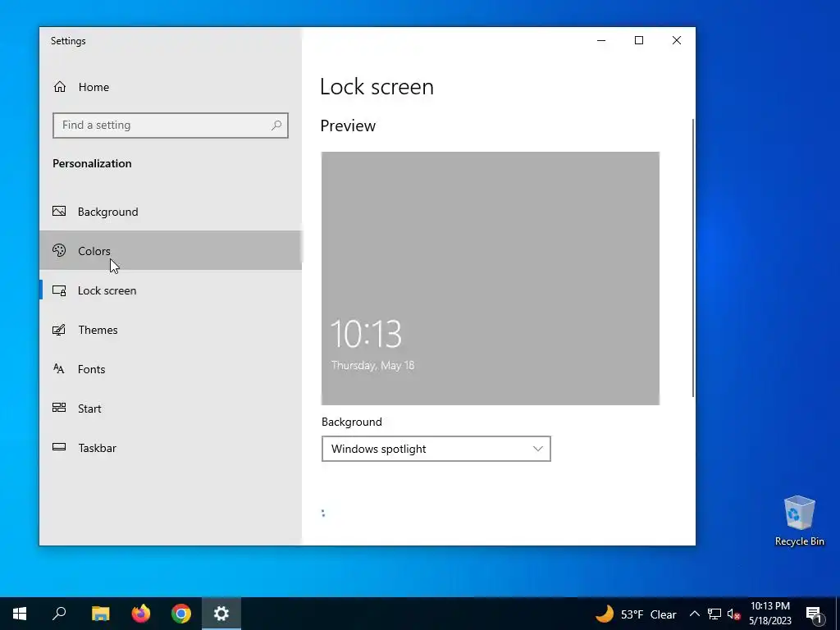Image resolution: width=840 pixels, height=630 pixels.
Task: Open Fonts settings
Action: click(171, 369)
